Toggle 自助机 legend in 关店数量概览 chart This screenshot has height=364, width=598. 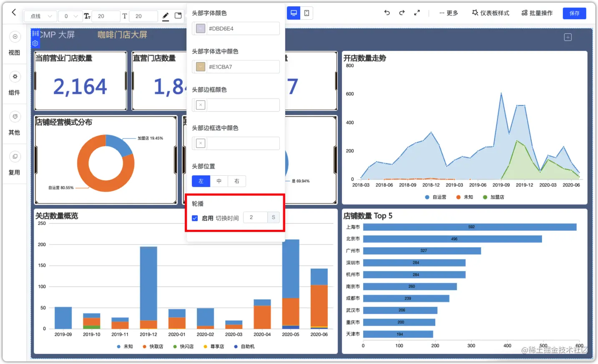tap(244, 347)
